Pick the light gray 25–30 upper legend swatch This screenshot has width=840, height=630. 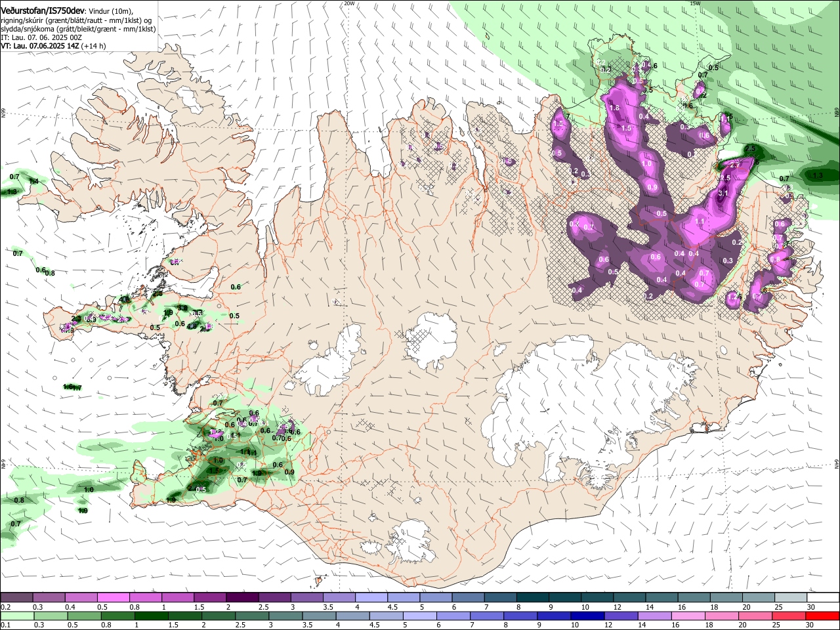point(790,598)
